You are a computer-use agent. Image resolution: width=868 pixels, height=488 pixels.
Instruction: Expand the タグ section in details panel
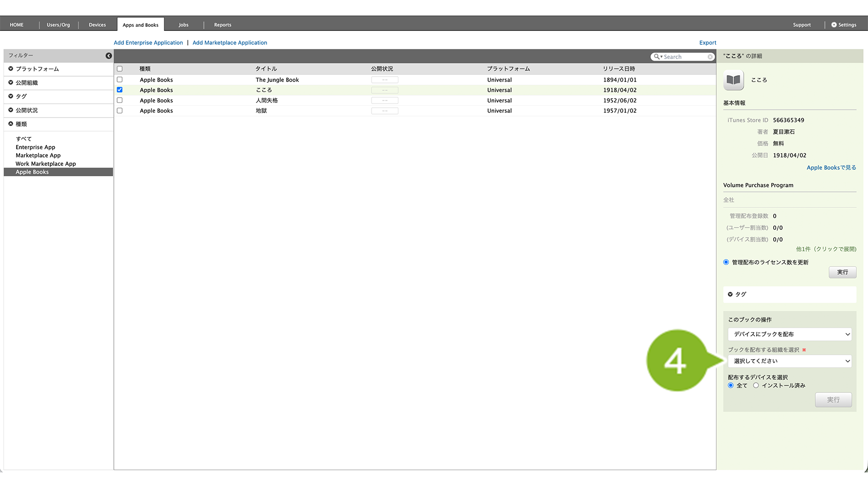[x=730, y=294]
